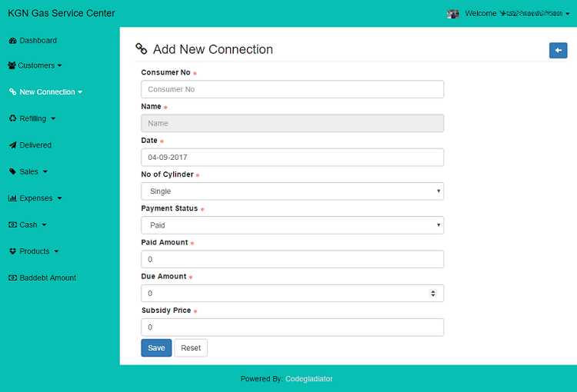577x392 pixels.
Task: Expand the New Connection sidebar menu
Action: click(46, 92)
